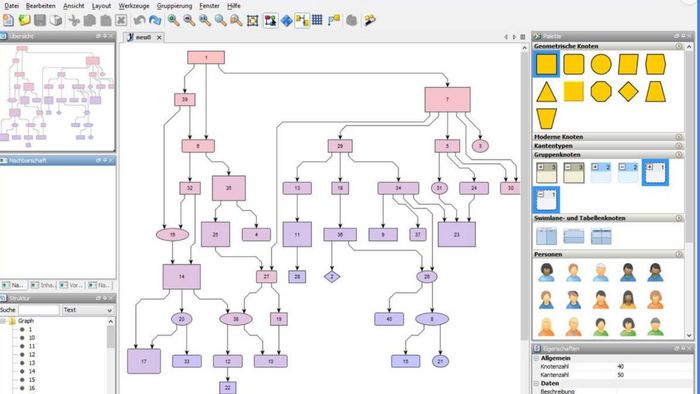This screenshot has height=394, width=700.
Task: Open the Layout menu
Action: click(x=101, y=6)
